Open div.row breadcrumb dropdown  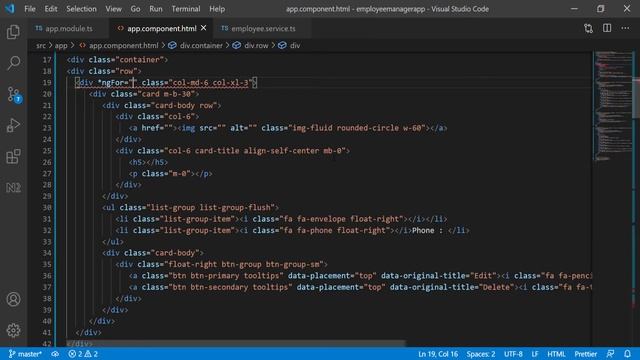coord(256,45)
